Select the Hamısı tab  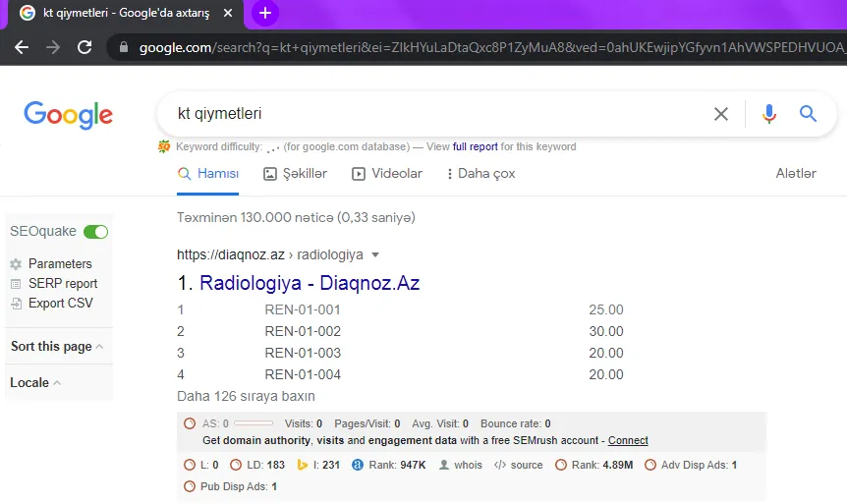(x=208, y=173)
